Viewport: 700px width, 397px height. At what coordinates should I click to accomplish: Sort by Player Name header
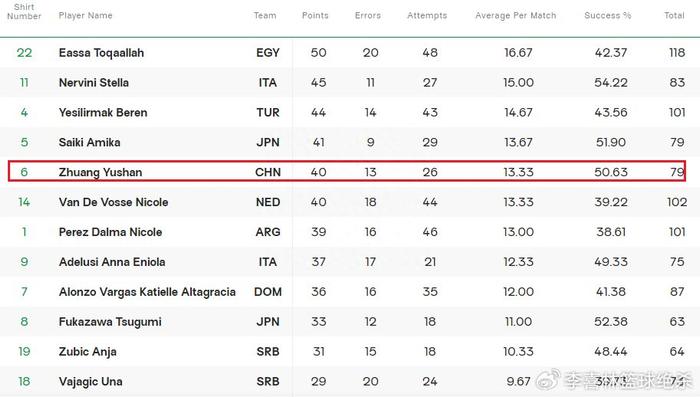tap(86, 16)
